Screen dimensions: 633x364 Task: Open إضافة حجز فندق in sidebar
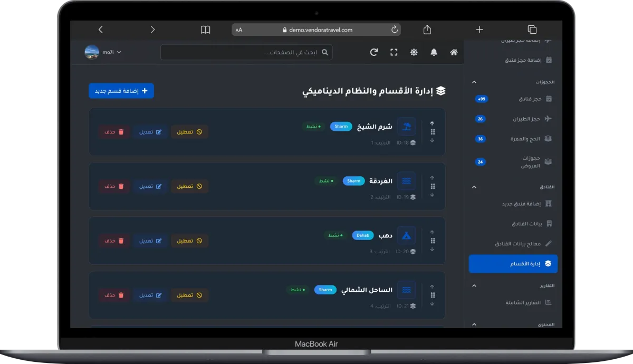pyautogui.click(x=513, y=60)
